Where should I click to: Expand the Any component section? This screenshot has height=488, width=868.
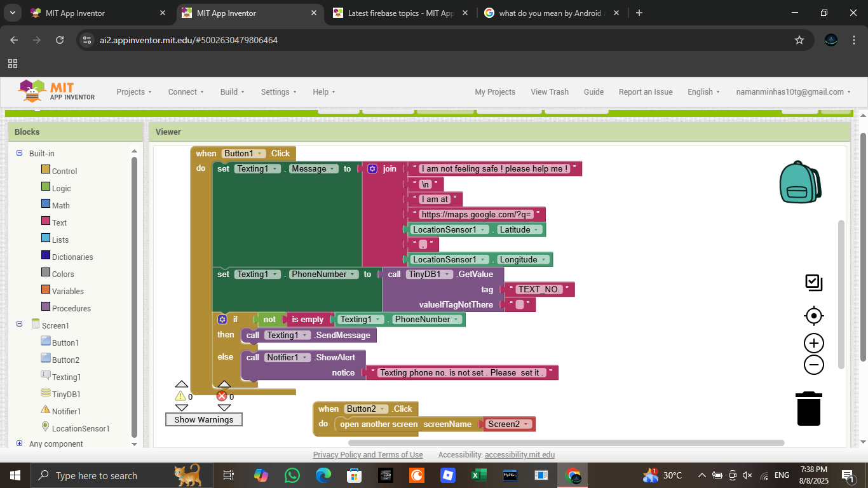tap(19, 444)
